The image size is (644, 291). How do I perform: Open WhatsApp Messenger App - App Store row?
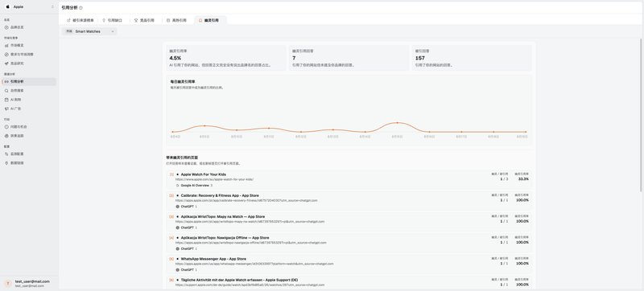[x=349, y=264]
